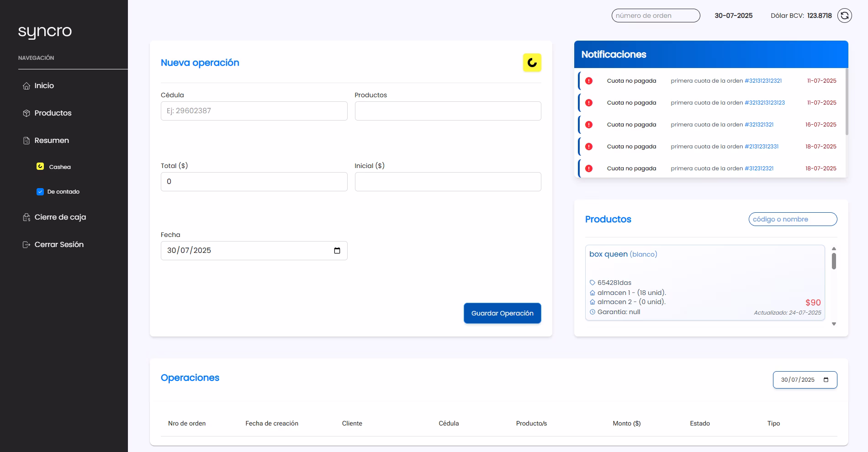
Task: Open Resumen section in sidebar
Action: pos(52,141)
